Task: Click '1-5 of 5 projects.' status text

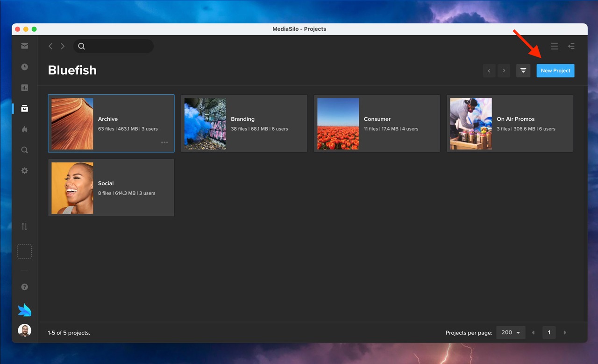Action: tap(69, 333)
